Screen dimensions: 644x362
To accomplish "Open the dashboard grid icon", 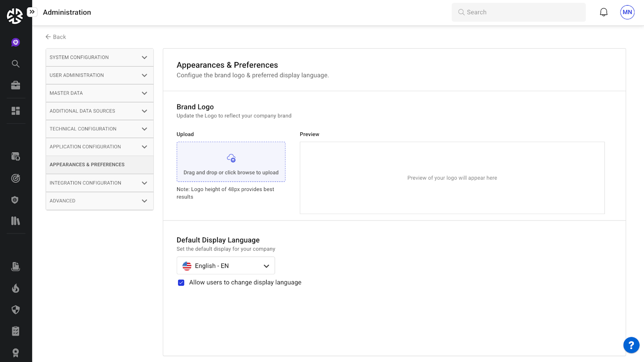I will pyautogui.click(x=16, y=111).
